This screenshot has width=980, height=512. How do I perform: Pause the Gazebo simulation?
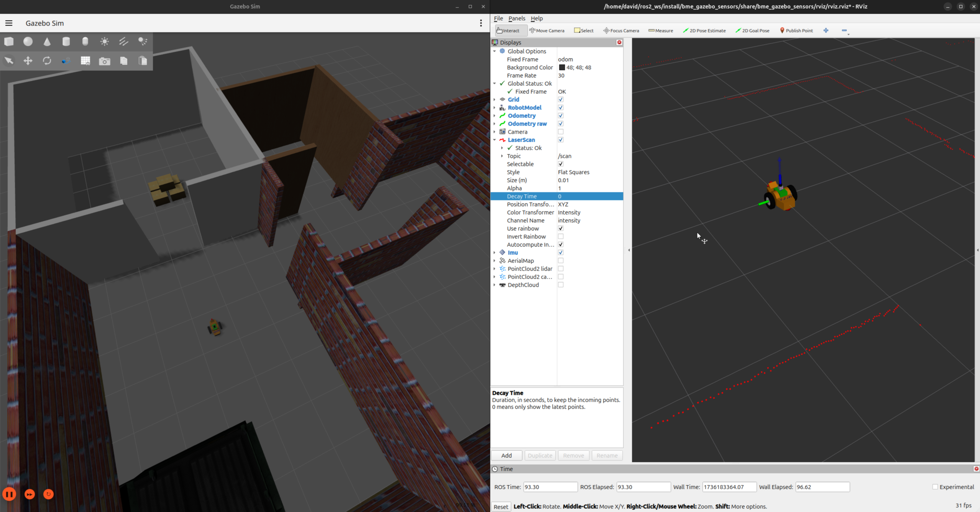(10, 494)
